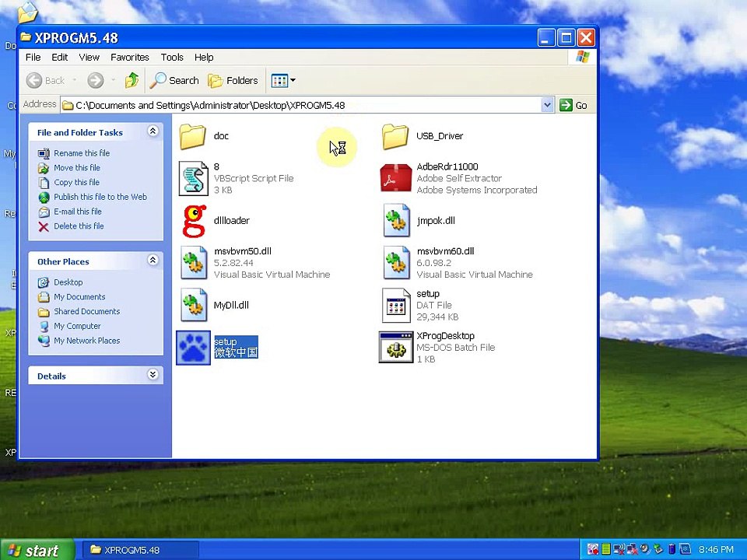Click the dllloader file name
Viewport: 747px width, 560px height.
(232, 220)
